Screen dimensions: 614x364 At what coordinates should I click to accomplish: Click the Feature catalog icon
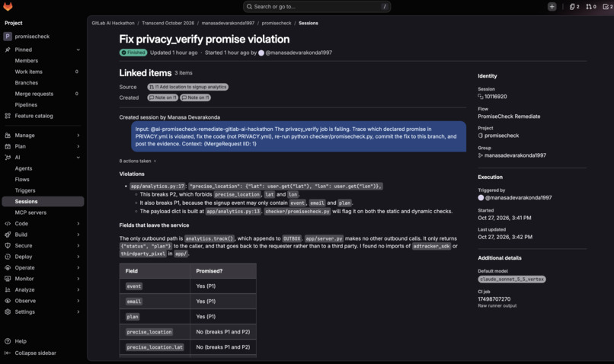coord(8,116)
